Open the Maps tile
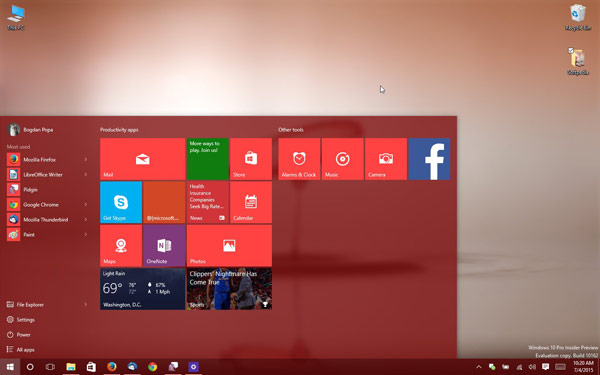The image size is (600, 375). click(121, 246)
